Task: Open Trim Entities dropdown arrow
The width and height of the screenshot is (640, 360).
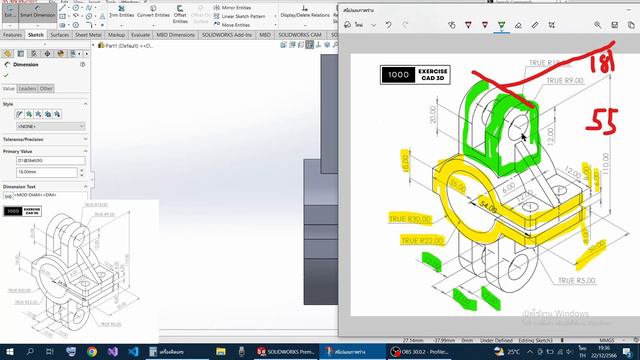Action: click(121, 26)
